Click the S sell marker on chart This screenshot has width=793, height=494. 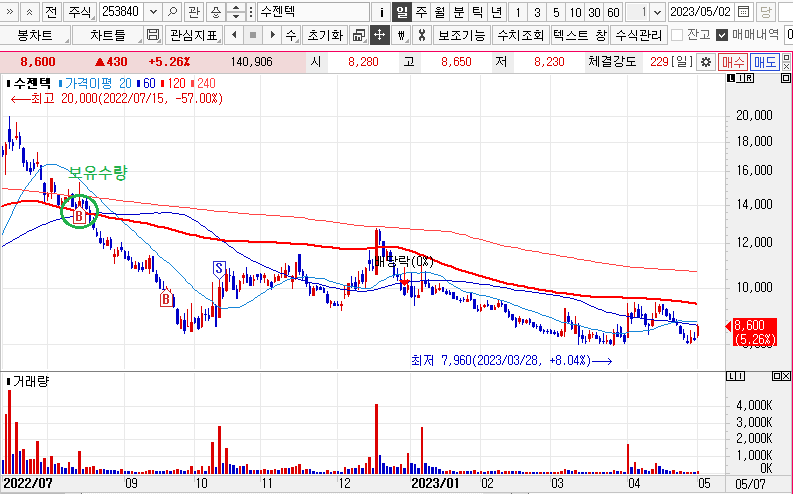[x=218, y=268]
